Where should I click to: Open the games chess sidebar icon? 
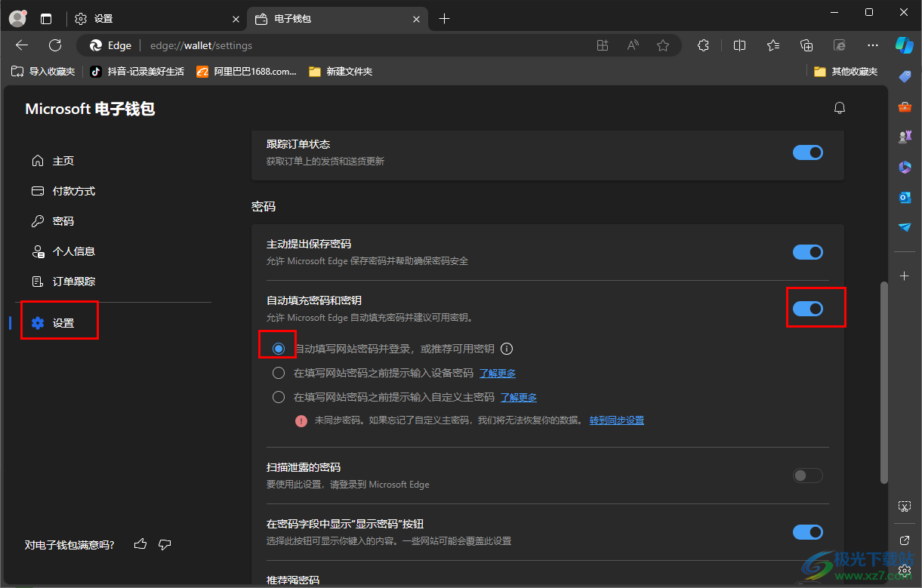(905, 137)
